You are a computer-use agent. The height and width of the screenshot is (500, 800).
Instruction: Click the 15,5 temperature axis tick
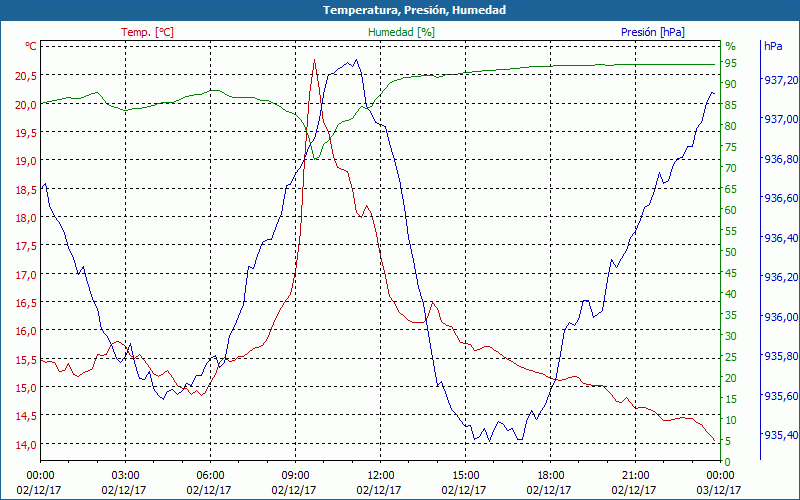26,360
